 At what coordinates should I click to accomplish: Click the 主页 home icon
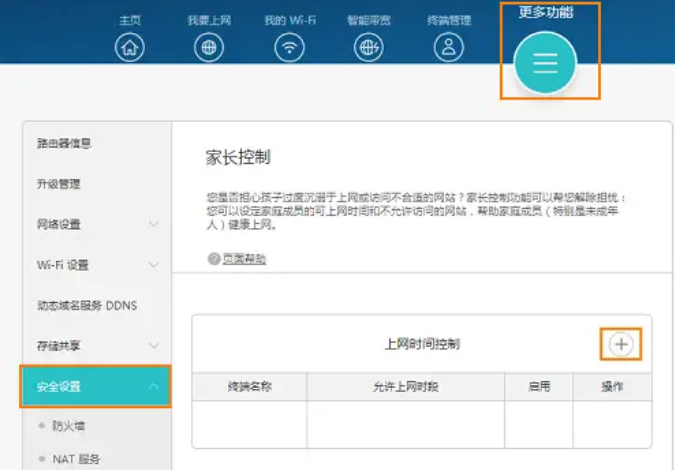point(130,46)
